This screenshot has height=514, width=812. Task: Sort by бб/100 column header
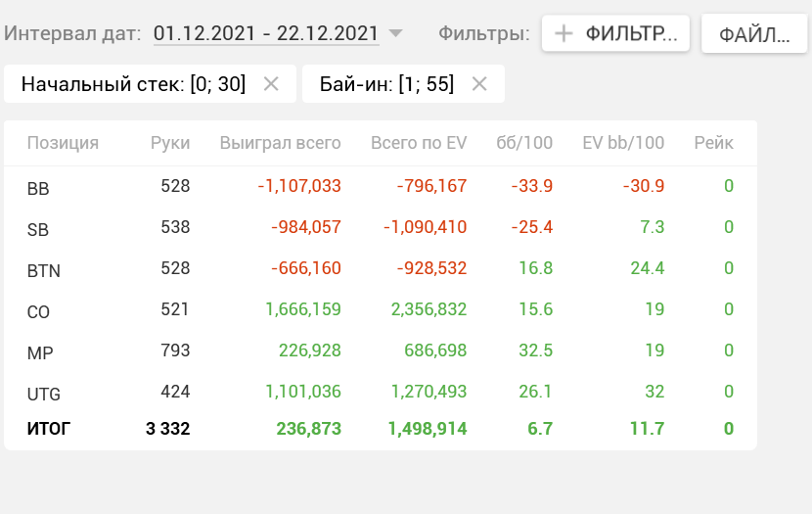click(524, 143)
